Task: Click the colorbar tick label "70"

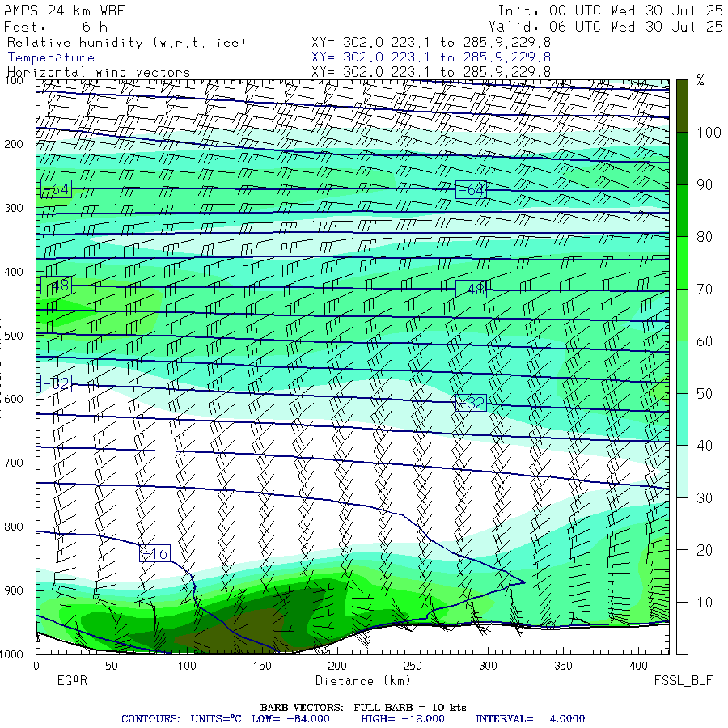Action: [x=705, y=290]
